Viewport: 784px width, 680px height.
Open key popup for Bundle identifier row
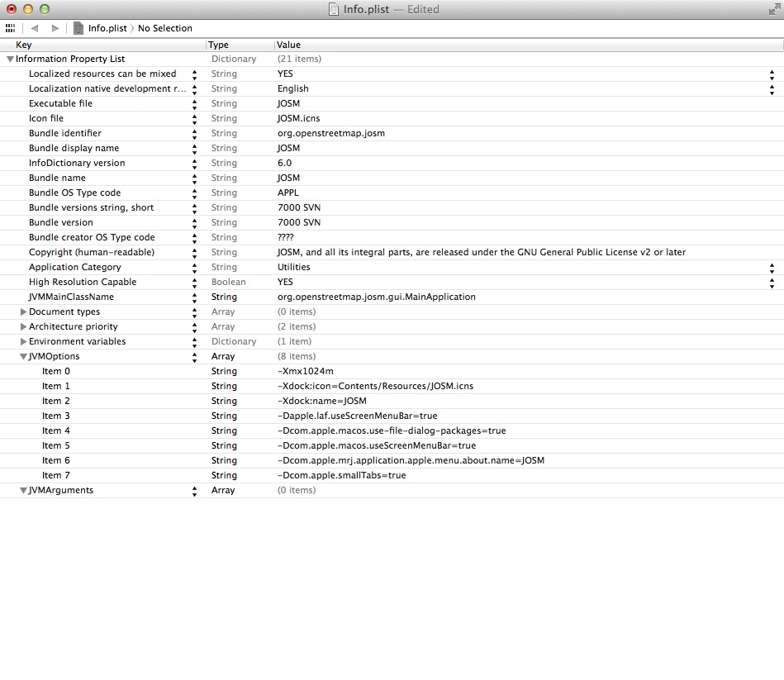pos(194,134)
